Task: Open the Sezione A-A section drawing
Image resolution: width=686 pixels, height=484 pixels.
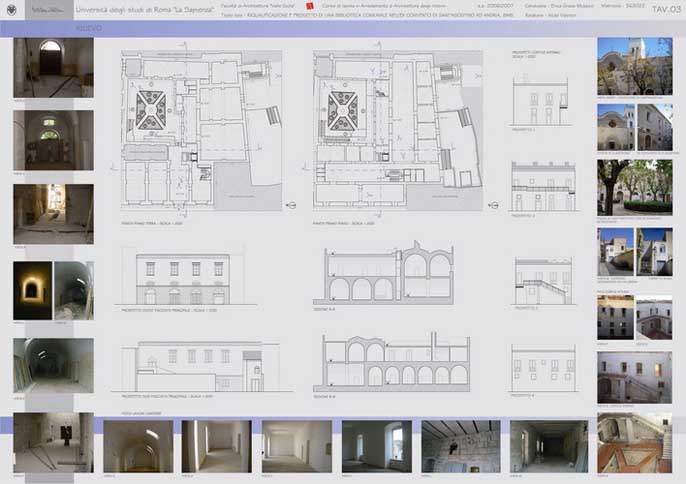Action: 383,273
